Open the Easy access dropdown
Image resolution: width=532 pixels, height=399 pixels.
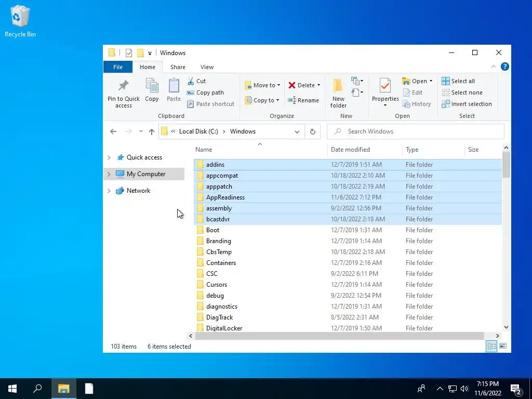pyautogui.click(x=357, y=92)
